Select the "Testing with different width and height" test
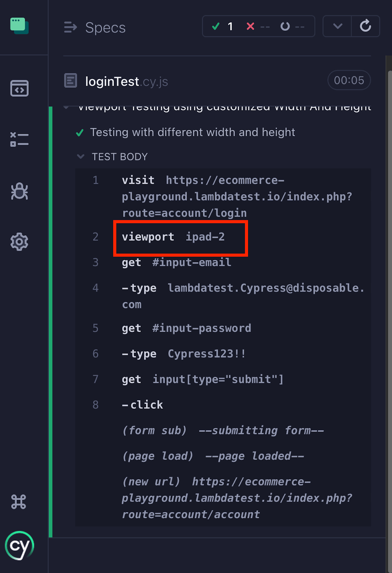The height and width of the screenshot is (573, 392). tap(192, 133)
